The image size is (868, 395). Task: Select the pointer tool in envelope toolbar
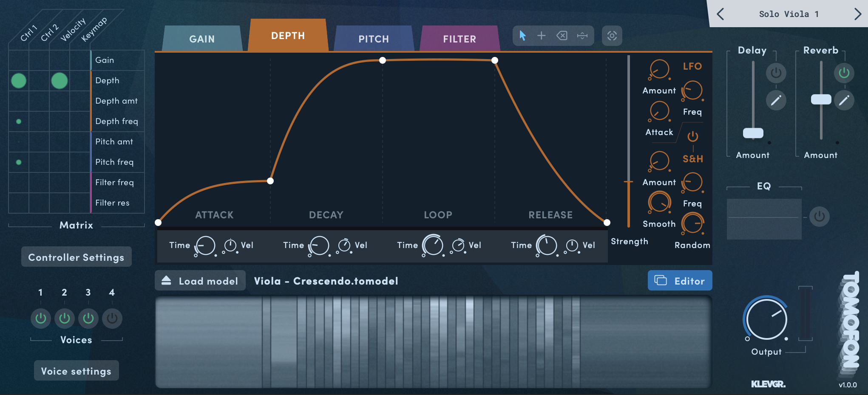click(522, 36)
